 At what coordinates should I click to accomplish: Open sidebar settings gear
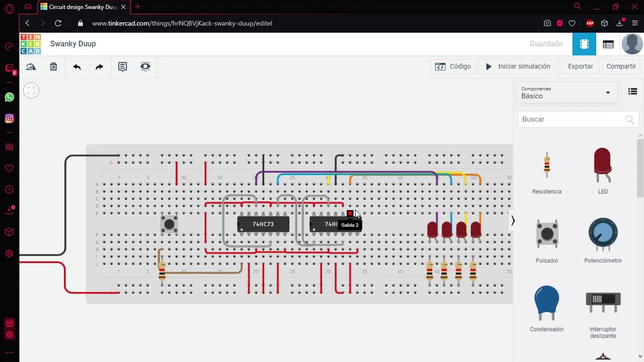point(9,254)
